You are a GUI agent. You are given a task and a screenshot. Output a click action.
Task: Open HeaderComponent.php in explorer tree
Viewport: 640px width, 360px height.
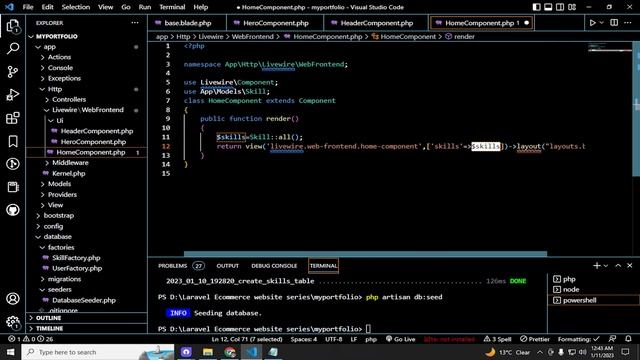pos(87,131)
